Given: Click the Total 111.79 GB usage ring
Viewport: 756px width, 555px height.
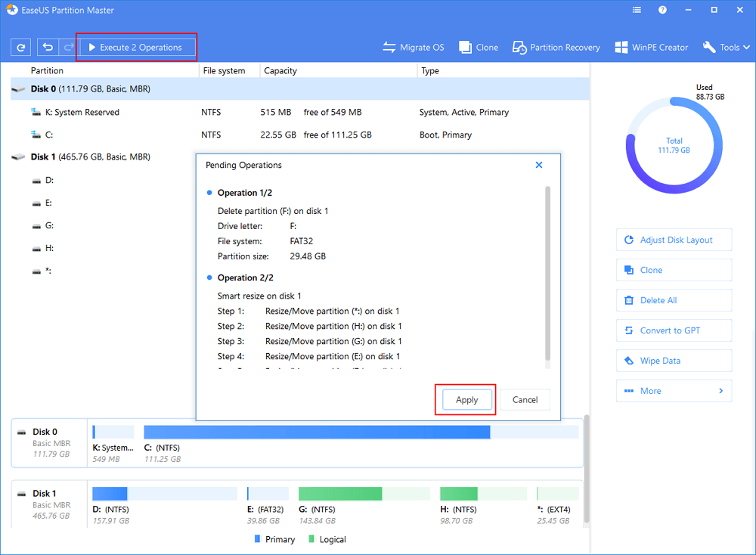Looking at the screenshot, I should pyautogui.click(x=674, y=146).
